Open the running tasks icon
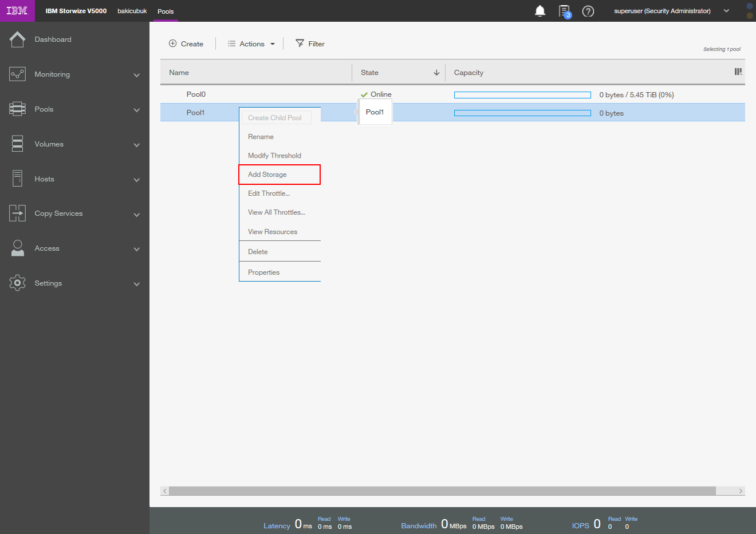756x534 pixels. (565, 11)
